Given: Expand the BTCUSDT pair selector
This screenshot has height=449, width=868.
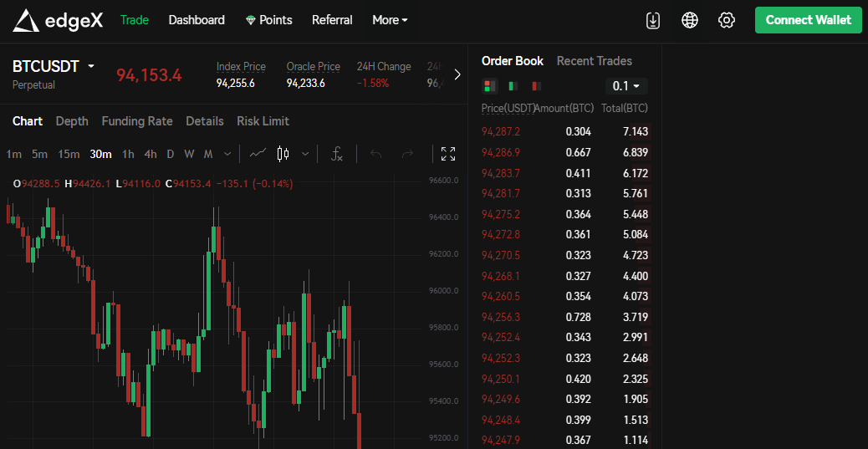Looking at the screenshot, I should coord(91,66).
